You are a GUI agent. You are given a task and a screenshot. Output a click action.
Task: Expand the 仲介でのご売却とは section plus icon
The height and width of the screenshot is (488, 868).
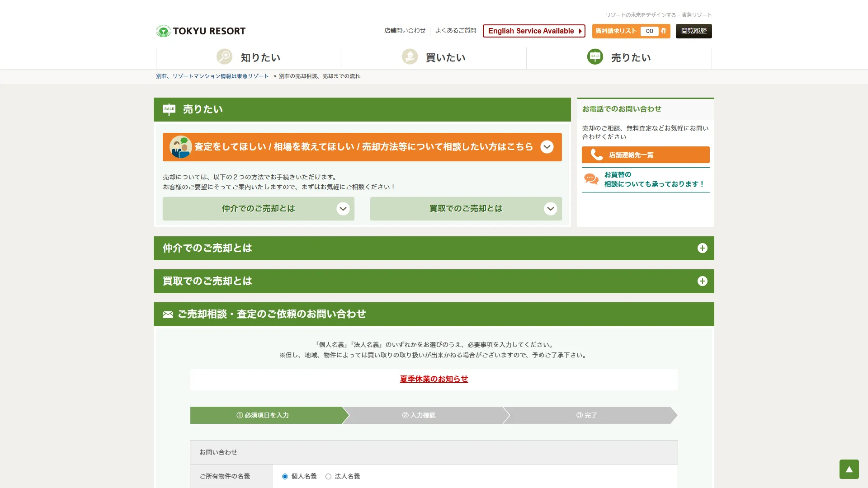pos(702,248)
